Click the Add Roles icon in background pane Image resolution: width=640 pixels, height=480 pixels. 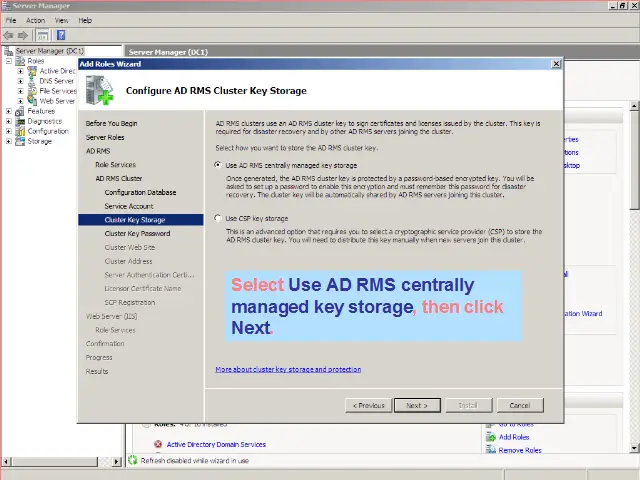(491, 437)
